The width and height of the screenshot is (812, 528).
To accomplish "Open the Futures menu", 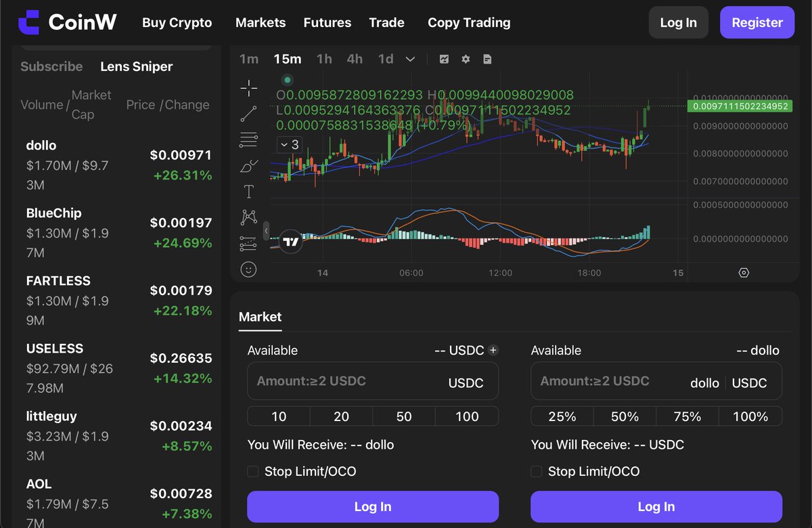I will click(327, 22).
